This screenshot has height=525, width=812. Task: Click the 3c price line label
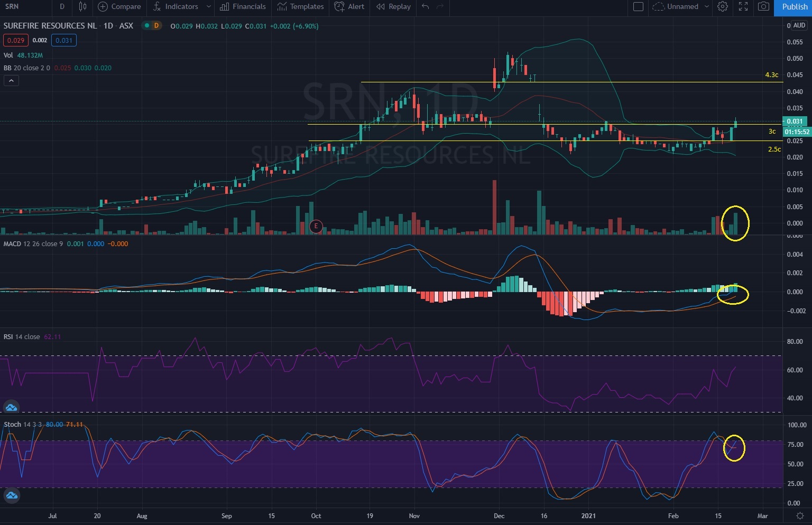pos(772,132)
